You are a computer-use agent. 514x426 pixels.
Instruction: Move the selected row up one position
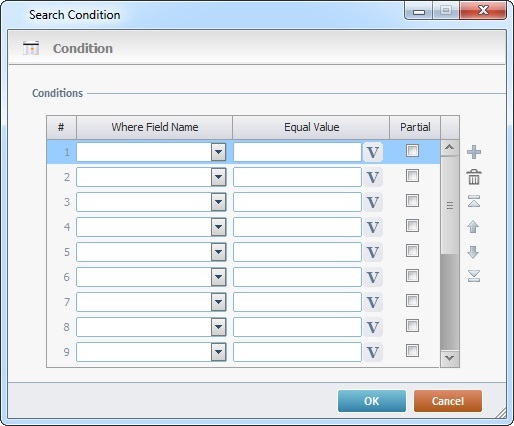coord(473,227)
